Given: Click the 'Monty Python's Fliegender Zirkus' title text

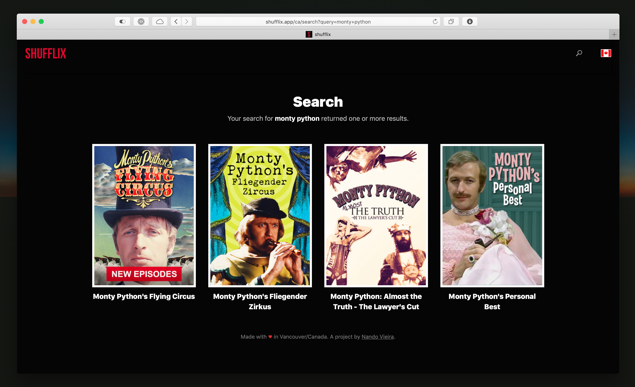Looking at the screenshot, I should tap(260, 302).
